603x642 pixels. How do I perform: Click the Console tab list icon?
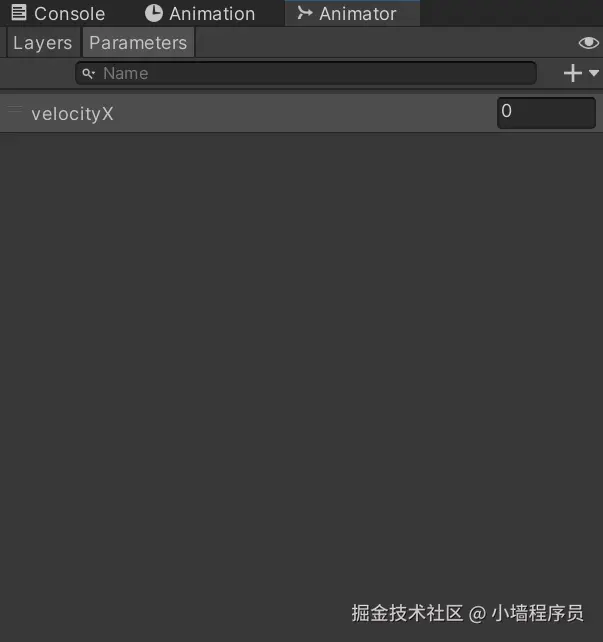[x=18, y=13]
